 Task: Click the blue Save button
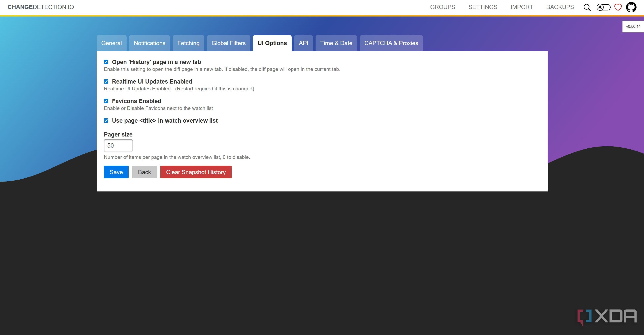[x=116, y=172]
